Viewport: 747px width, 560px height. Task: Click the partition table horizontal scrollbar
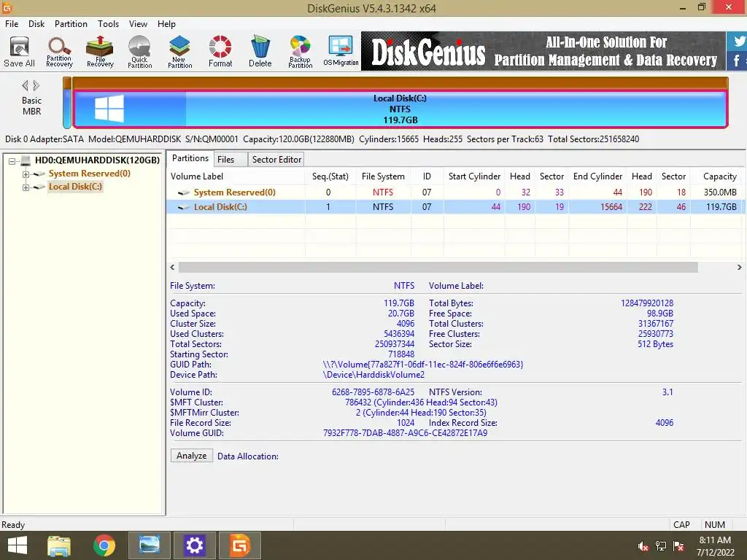pos(438,267)
